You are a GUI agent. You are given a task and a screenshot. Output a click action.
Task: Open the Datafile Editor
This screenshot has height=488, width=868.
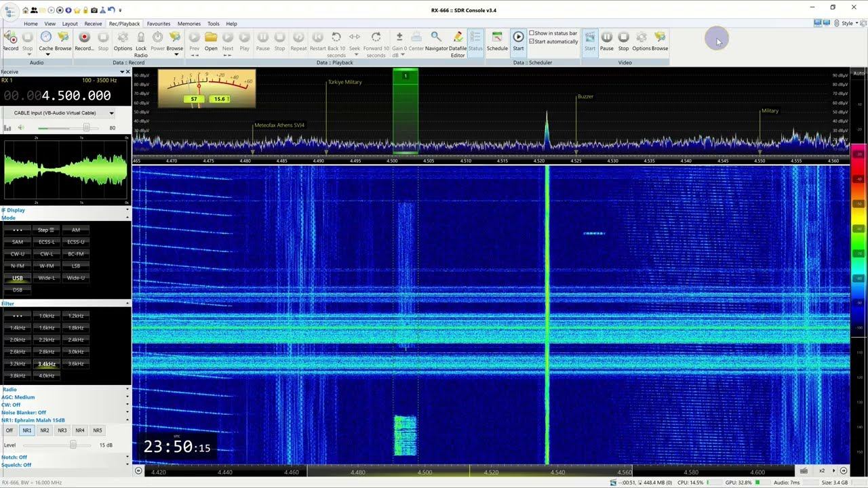(x=458, y=43)
